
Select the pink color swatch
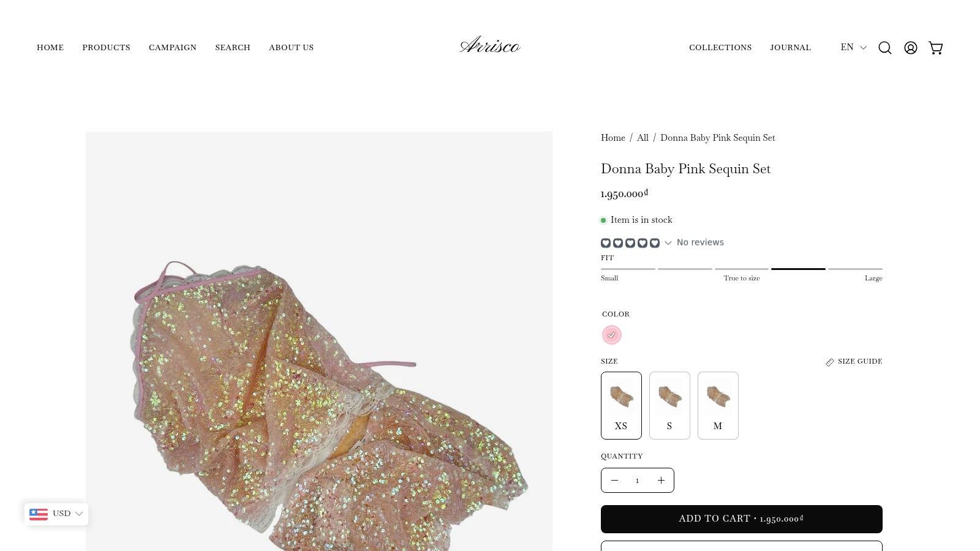[612, 335]
